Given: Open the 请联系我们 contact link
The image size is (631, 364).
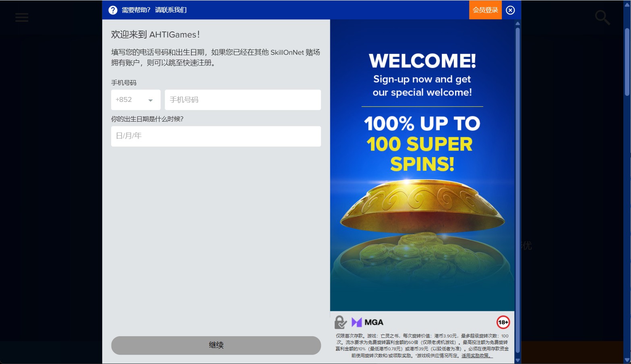Looking at the screenshot, I should (x=171, y=10).
